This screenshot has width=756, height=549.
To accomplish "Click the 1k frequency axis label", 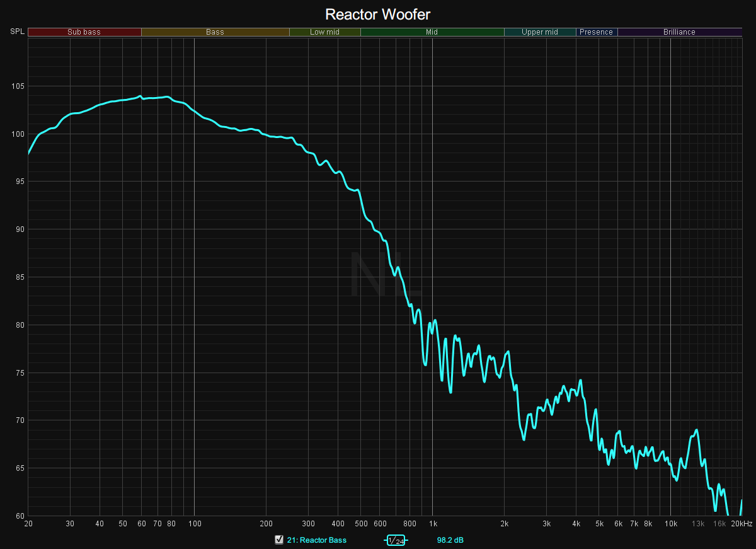I will pyautogui.click(x=433, y=524).
